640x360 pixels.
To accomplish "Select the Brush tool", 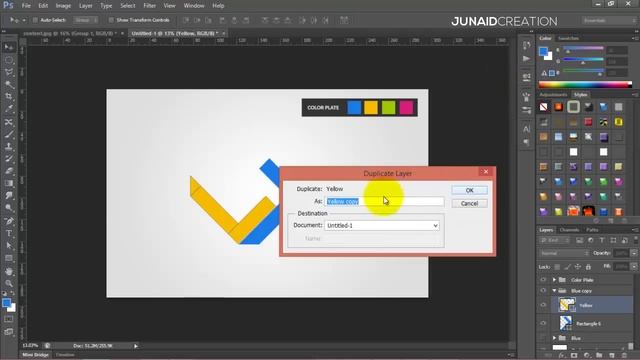I will coord(9,134).
